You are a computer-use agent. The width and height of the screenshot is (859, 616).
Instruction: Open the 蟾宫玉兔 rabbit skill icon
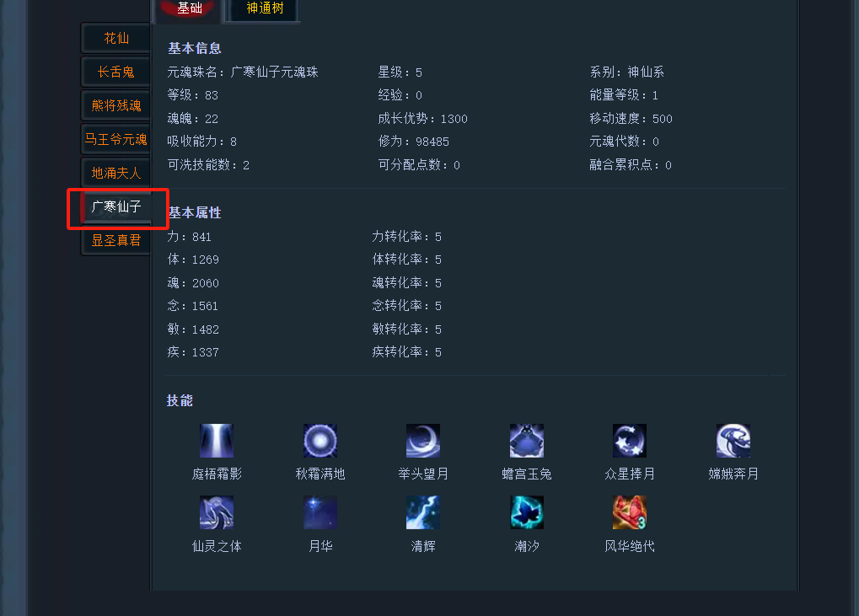[x=527, y=440]
